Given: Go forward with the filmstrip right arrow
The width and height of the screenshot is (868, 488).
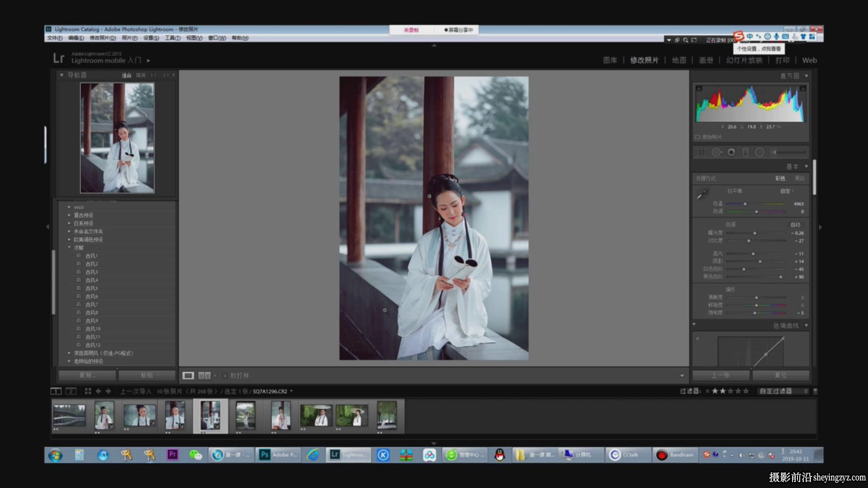Looking at the screenshot, I should 108,391.
